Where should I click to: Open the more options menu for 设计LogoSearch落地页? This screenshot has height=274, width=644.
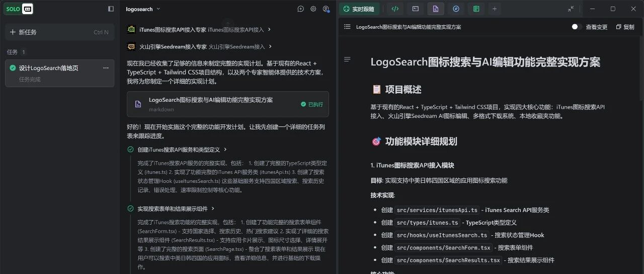point(106,68)
